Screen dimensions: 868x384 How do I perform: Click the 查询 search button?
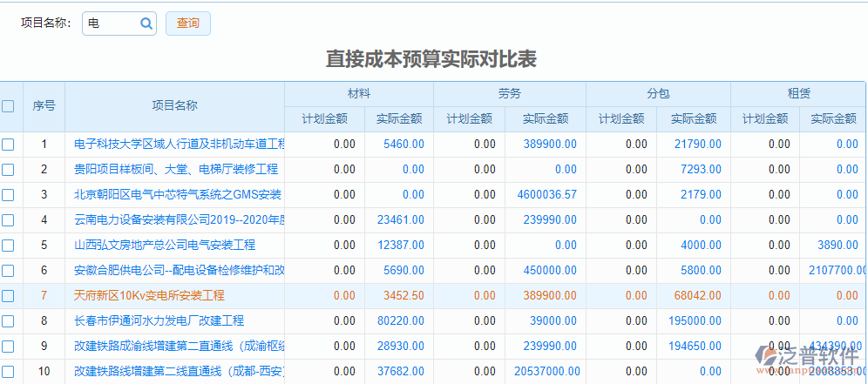coord(187,24)
